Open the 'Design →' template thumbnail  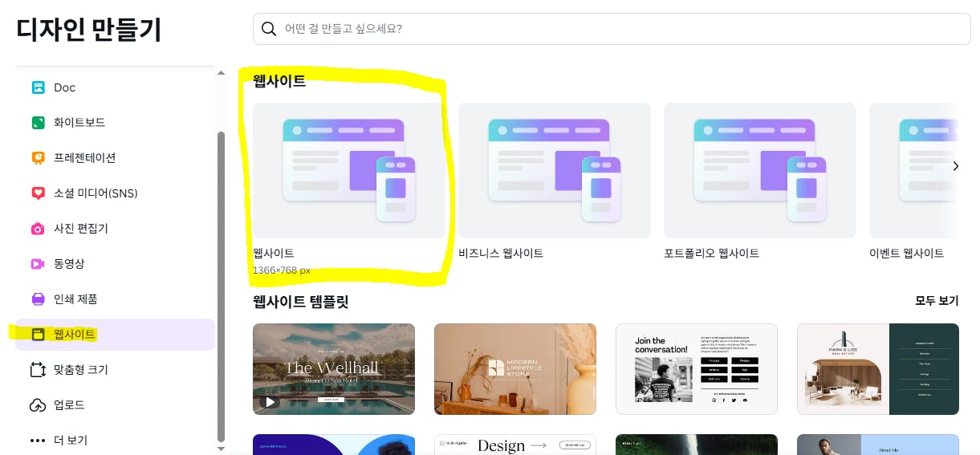[515, 445]
